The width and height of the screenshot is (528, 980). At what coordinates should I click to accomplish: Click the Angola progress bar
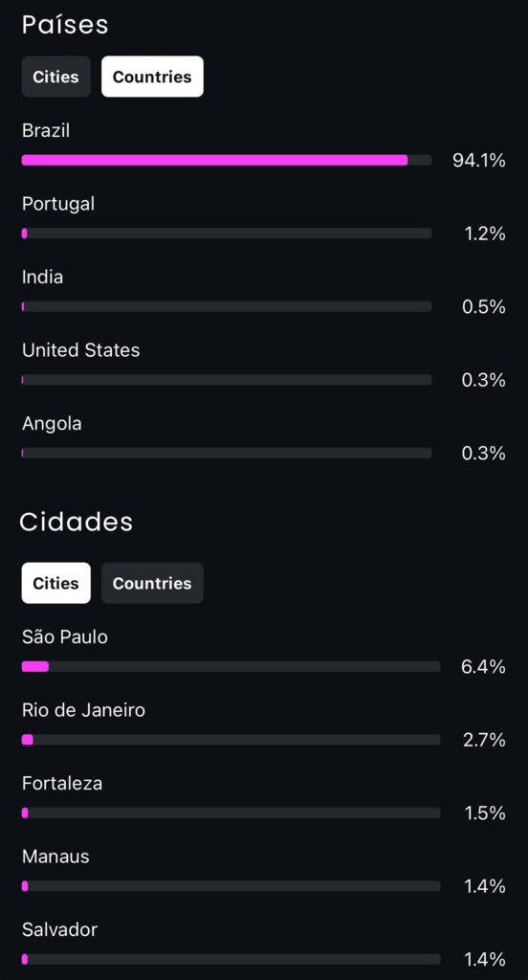tap(227, 453)
